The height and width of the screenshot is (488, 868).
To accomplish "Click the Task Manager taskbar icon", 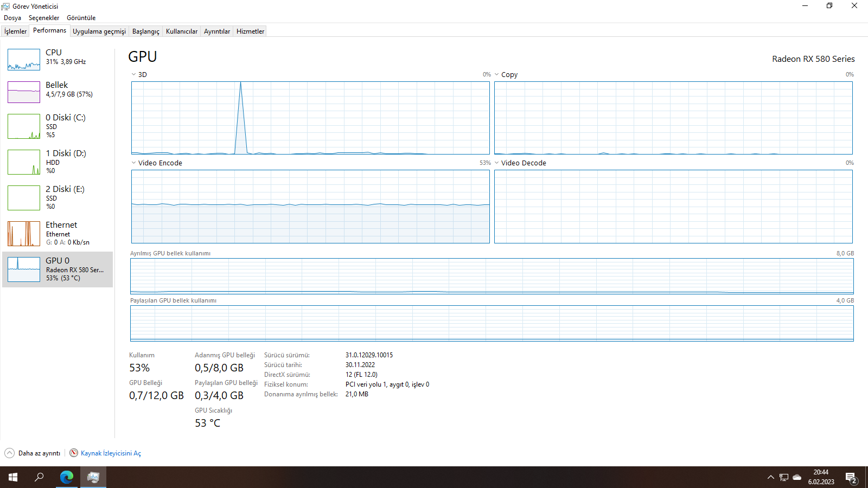I will 93,477.
